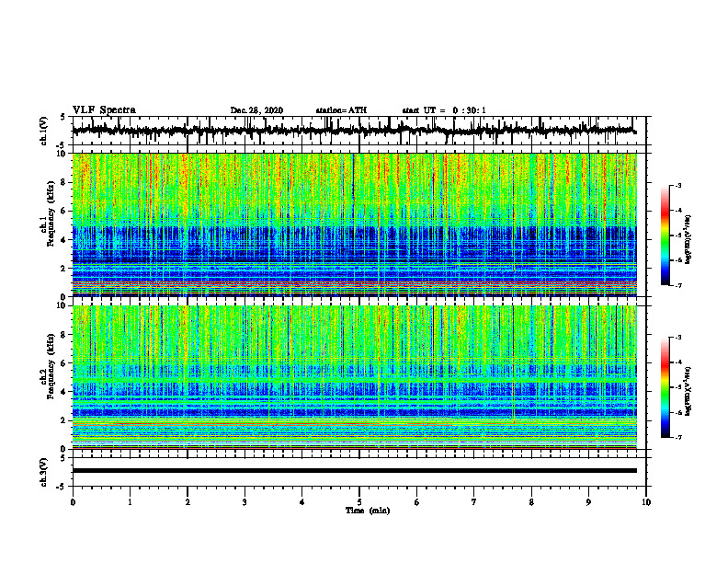The height and width of the screenshot is (563, 728).
Task: Click time axis tick label "5"
Action: (359, 502)
